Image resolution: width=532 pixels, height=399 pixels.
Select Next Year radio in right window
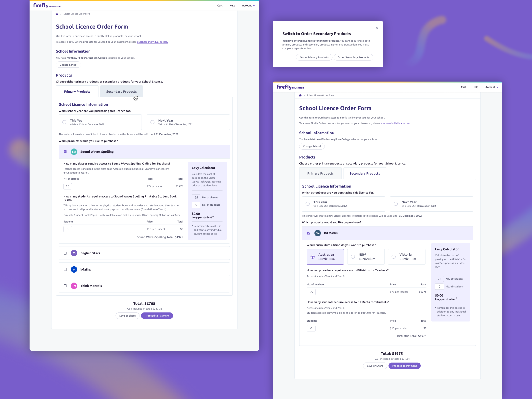tap(396, 204)
